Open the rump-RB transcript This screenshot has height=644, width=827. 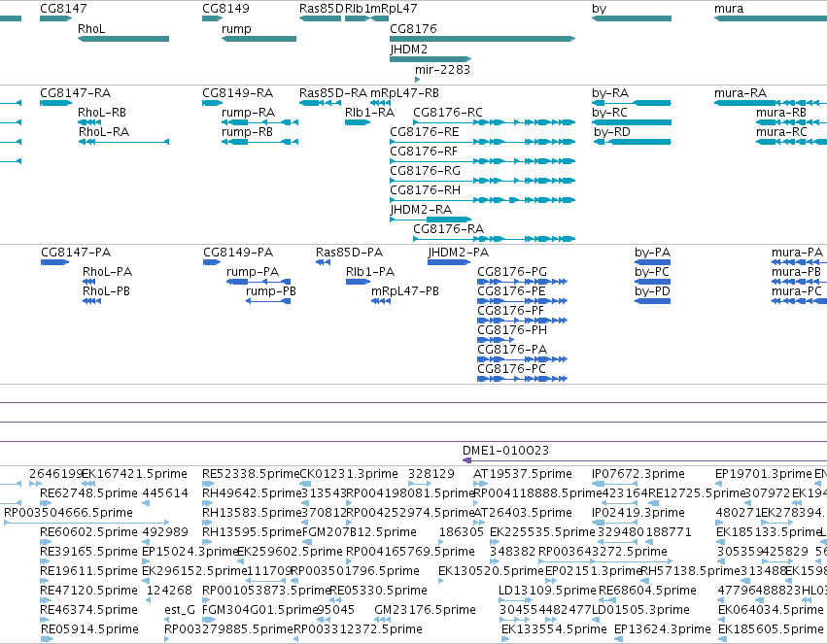pyautogui.click(x=259, y=142)
